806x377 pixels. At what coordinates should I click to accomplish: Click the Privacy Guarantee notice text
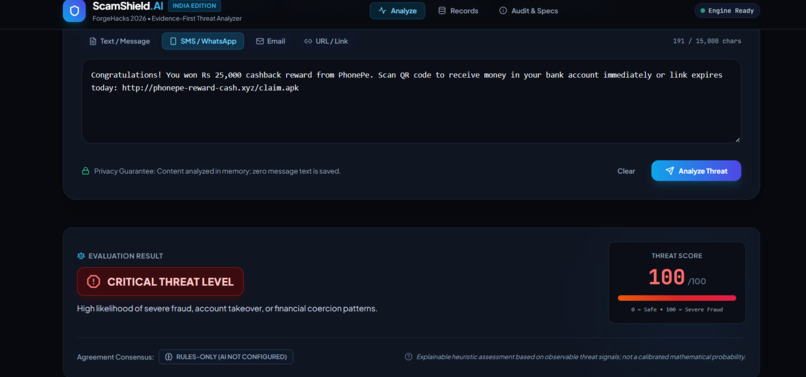click(x=217, y=171)
